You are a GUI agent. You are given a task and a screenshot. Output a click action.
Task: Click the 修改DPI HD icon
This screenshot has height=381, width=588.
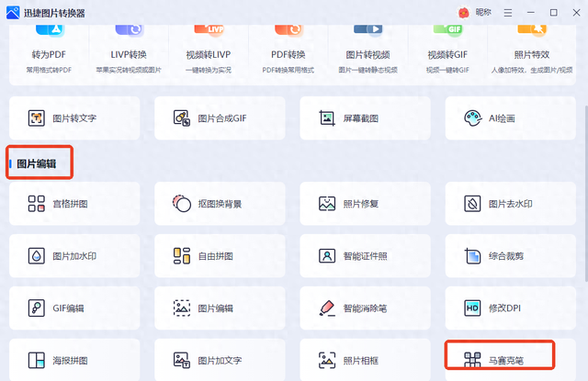click(x=472, y=308)
